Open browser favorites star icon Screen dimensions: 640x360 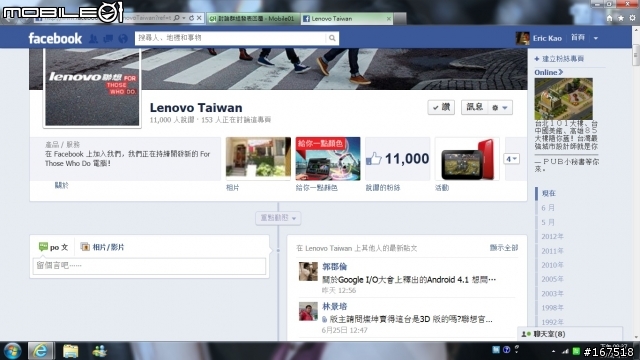point(621,18)
